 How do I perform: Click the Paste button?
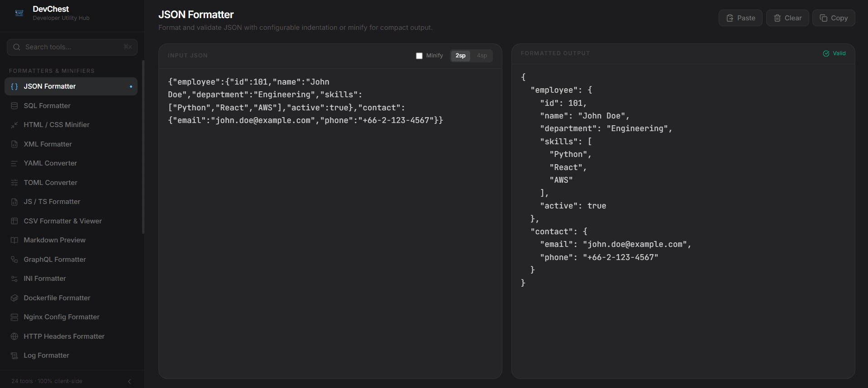[740, 18]
